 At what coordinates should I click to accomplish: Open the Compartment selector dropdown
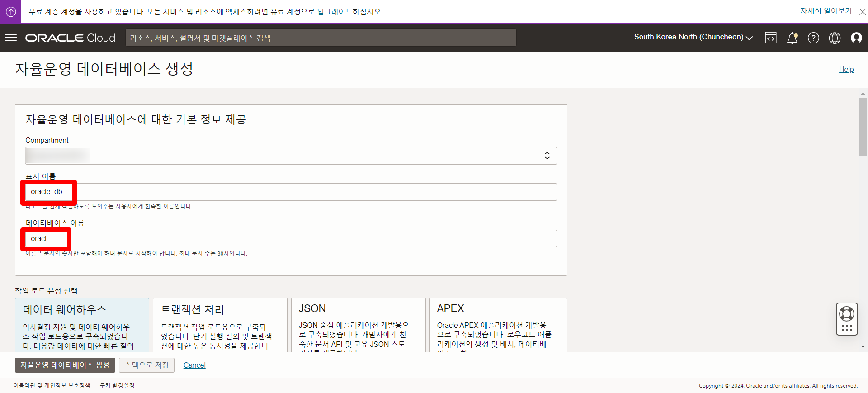pos(291,156)
